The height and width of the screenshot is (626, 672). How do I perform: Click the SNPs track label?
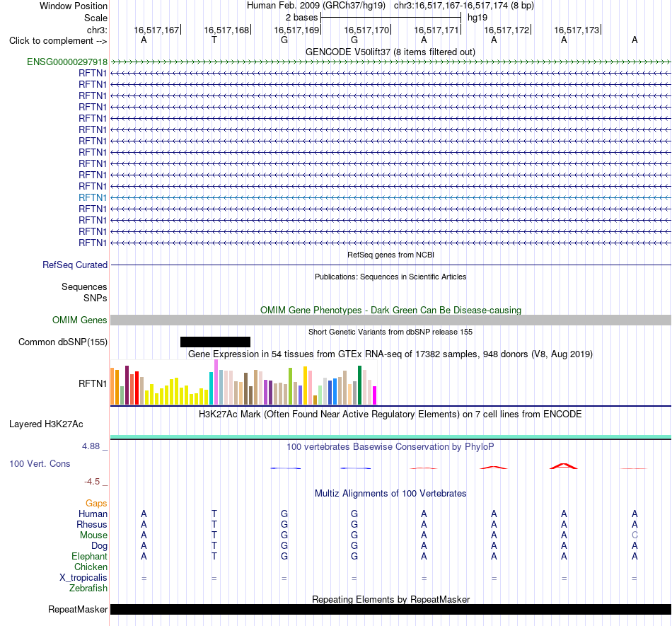95,298
